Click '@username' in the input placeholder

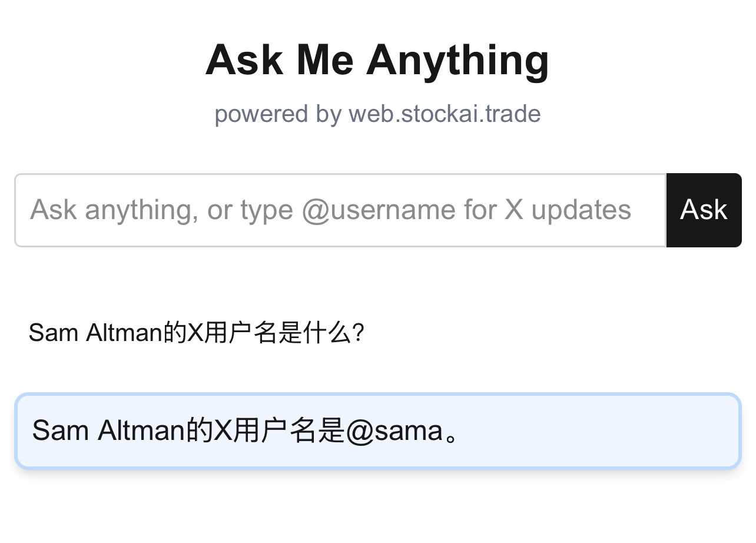[x=379, y=210]
